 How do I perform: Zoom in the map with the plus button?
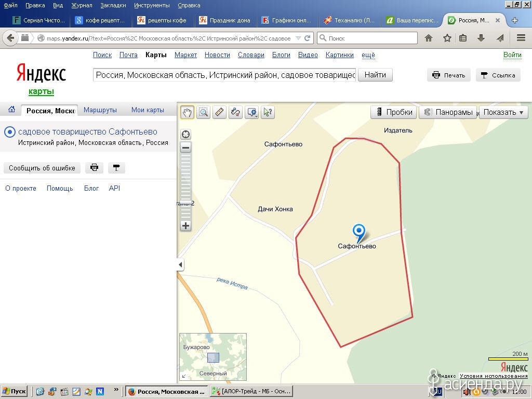click(185, 225)
